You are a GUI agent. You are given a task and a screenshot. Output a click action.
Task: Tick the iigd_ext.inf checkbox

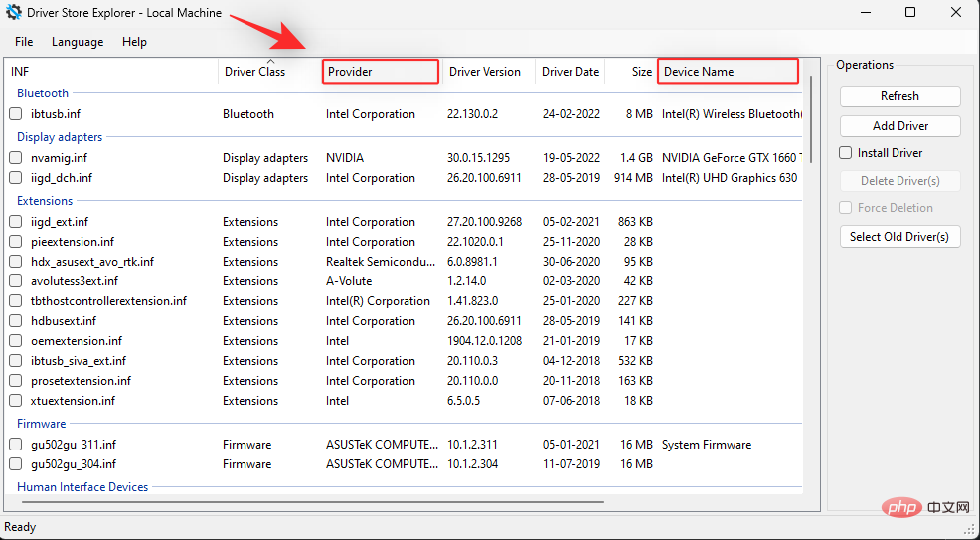[x=16, y=222]
